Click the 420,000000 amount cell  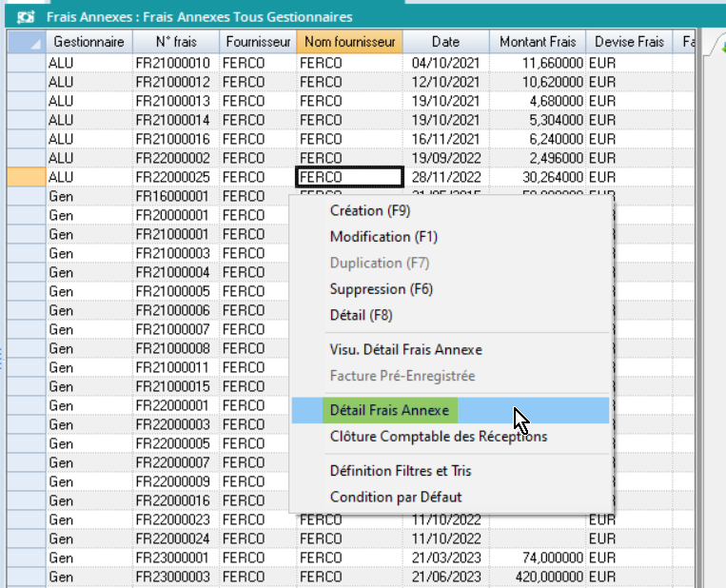tap(536, 577)
